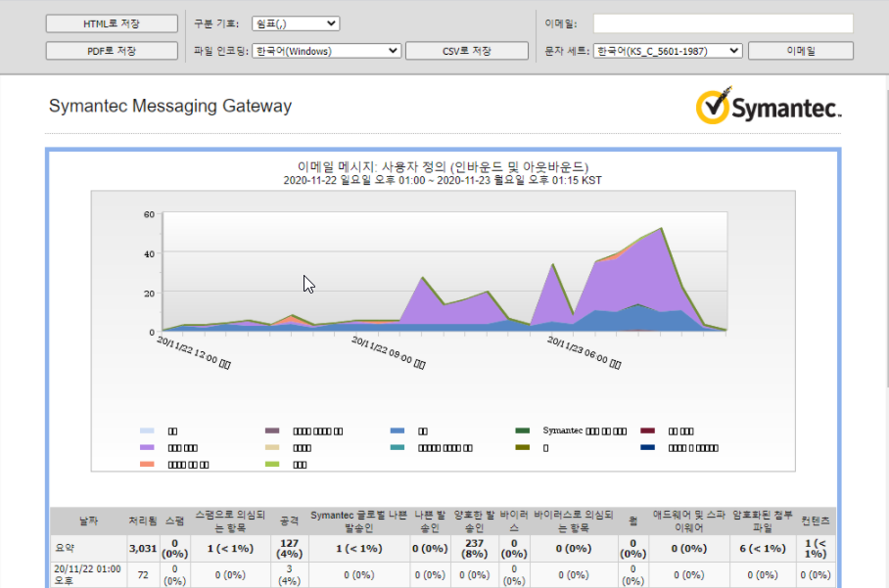Click the light green legend swatch
The image size is (889, 588).
coord(272,464)
